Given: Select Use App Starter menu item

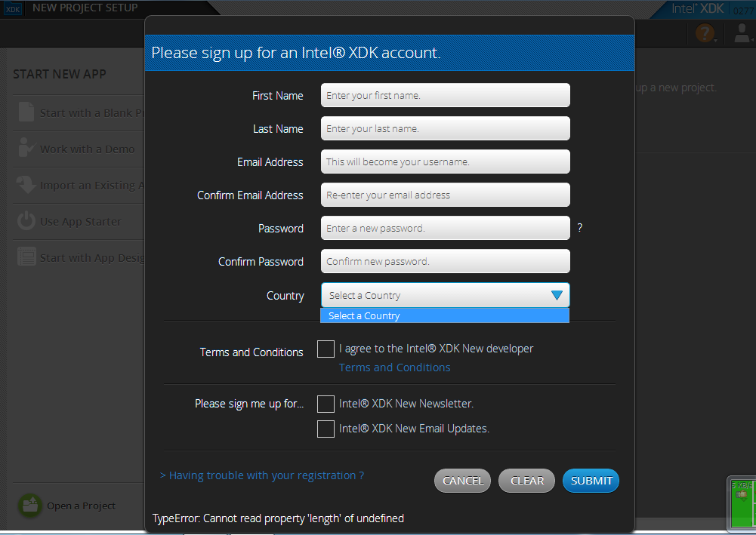Looking at the screenshot, I should pyautogui.click(x=79, y=222).
